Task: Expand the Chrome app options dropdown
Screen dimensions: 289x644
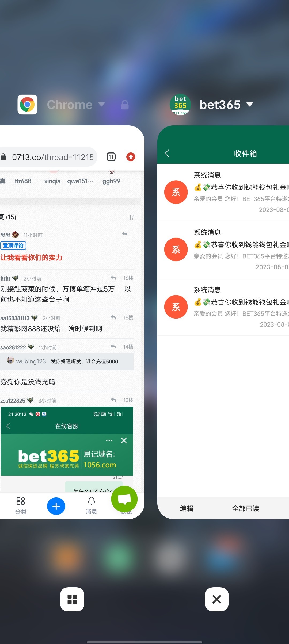Action: (102, 104)
